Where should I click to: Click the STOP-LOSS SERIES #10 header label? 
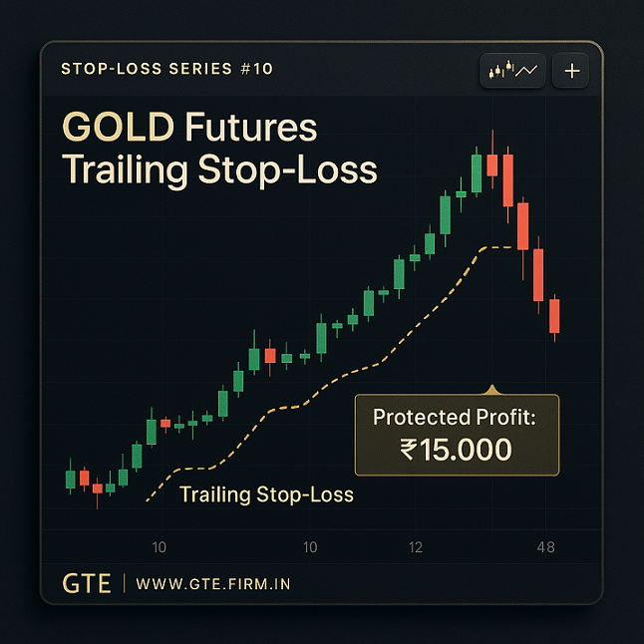[x=166, y=70]
